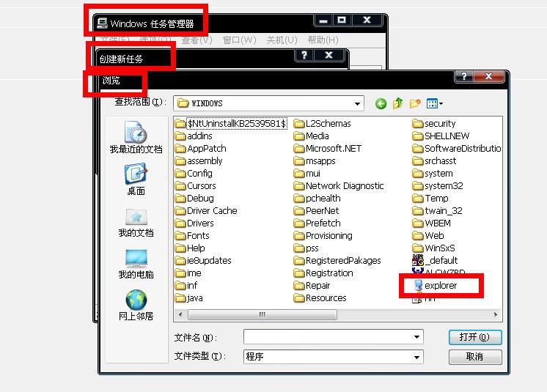Image resolution: width=547 pixels, height=392 pixels.
Task: Select the ime folder
Action: [188, 273]
